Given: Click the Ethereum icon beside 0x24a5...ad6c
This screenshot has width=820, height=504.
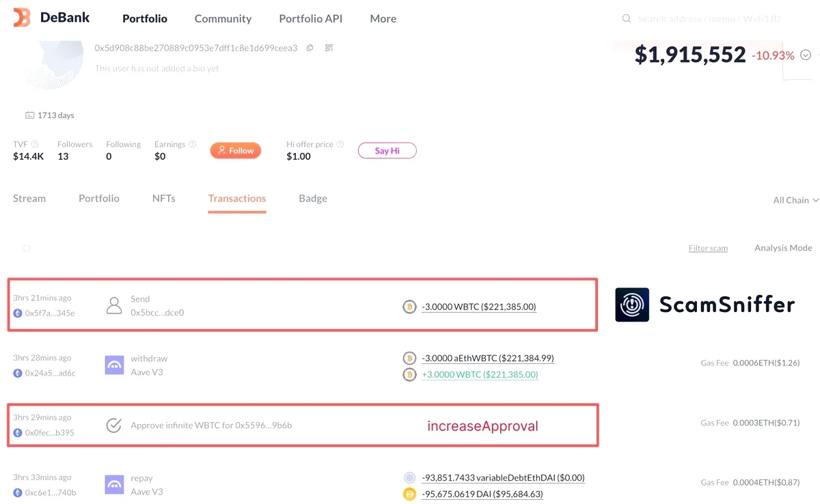Looking at the screenshot, I should (18, 373).
